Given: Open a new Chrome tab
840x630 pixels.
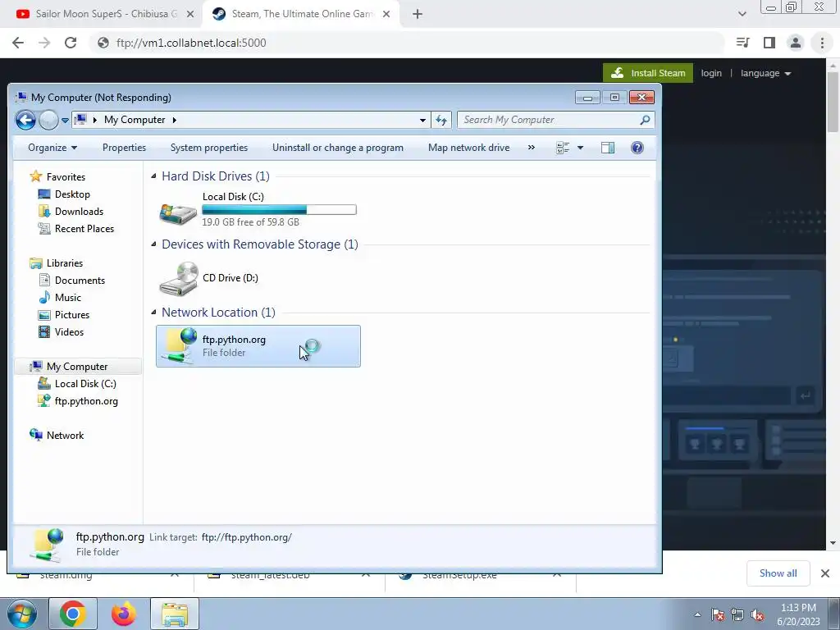Looking at the screenshot, I should (418, 15).
